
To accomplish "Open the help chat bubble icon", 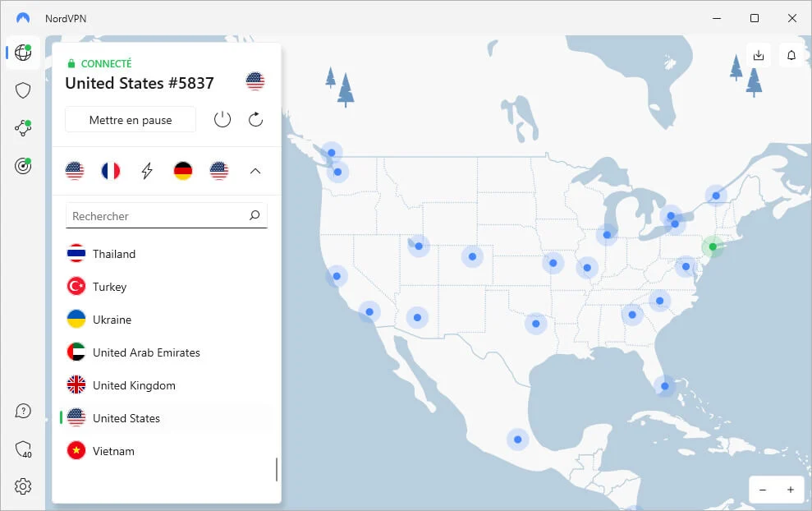I will tap(23, 412).
